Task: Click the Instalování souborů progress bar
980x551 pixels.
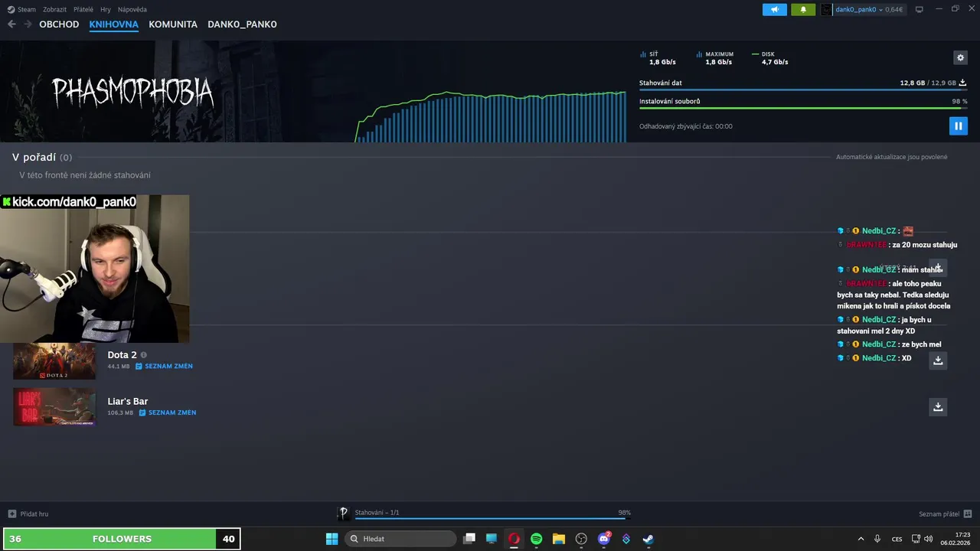Action: click(x=803, y=108)
